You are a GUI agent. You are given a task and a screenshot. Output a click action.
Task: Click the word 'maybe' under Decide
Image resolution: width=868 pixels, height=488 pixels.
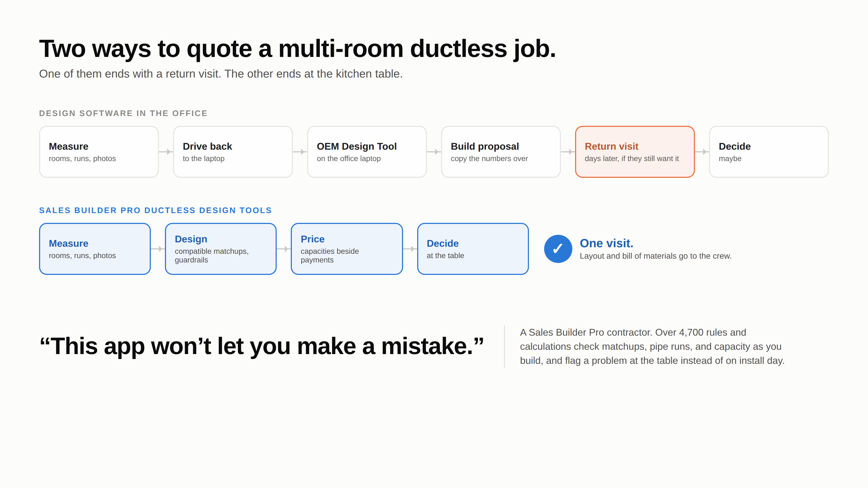tap(730, 159)
